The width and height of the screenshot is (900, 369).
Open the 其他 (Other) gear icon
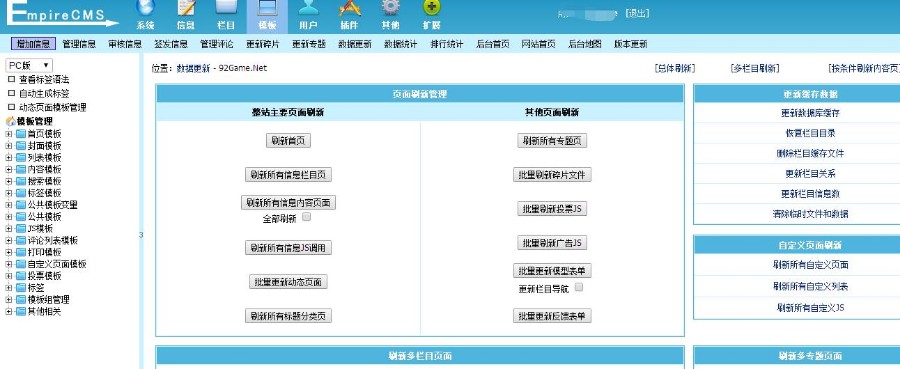coord(390,7)
